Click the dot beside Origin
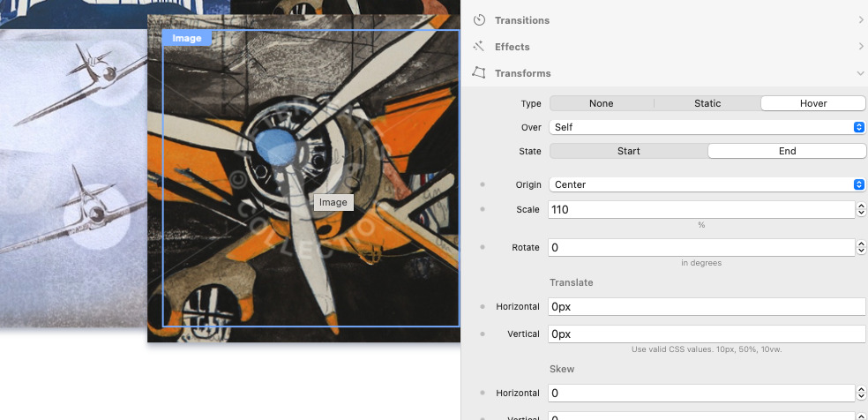The width and height of the screenshot is (868, 420). pyautogui.click(x=483, y=184)
